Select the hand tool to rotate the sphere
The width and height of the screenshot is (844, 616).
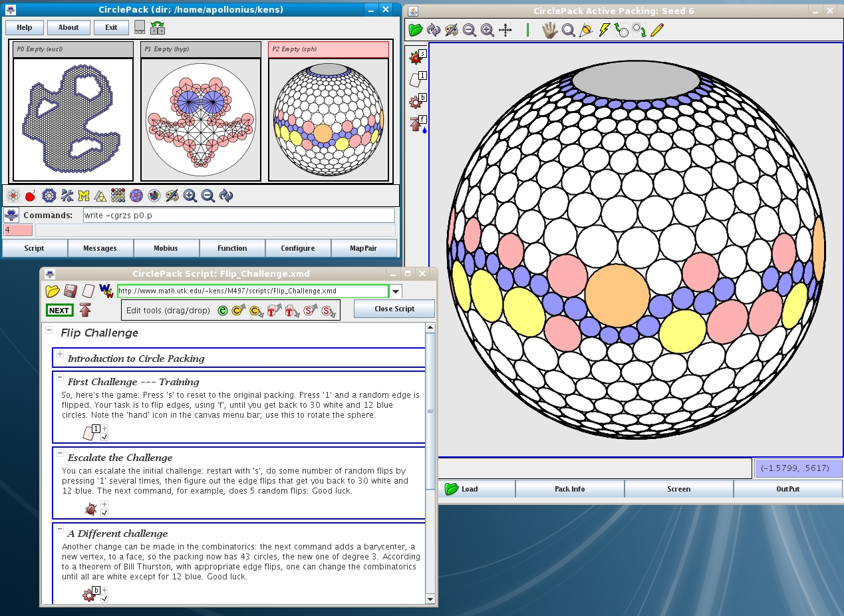pos(549,30)
